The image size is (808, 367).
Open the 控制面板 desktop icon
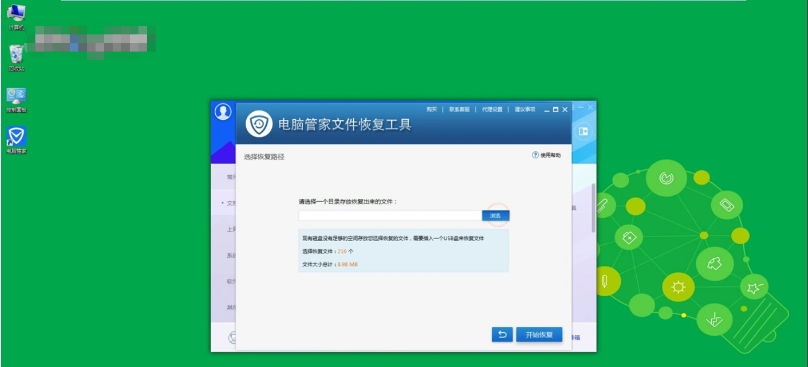16,99
